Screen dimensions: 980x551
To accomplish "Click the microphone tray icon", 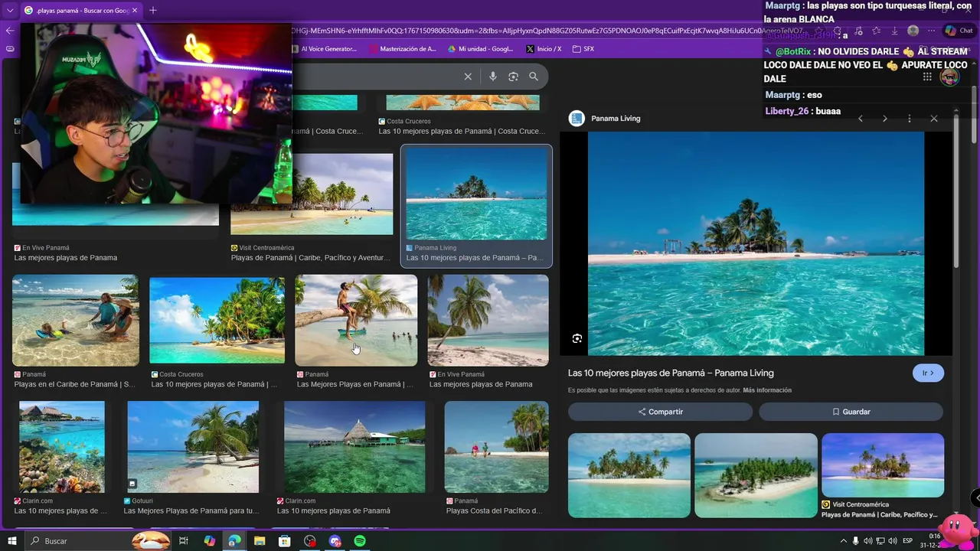I will point(856,541).
